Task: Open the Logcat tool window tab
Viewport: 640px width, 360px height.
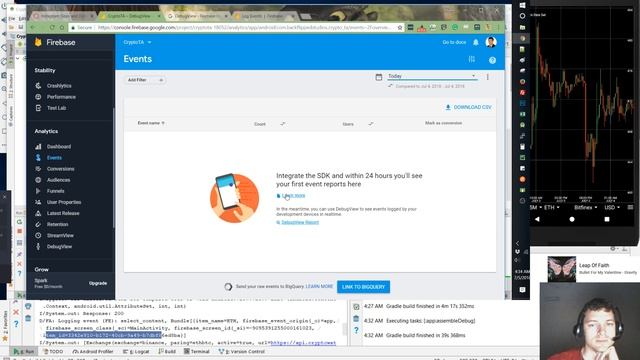Action: 136,351
